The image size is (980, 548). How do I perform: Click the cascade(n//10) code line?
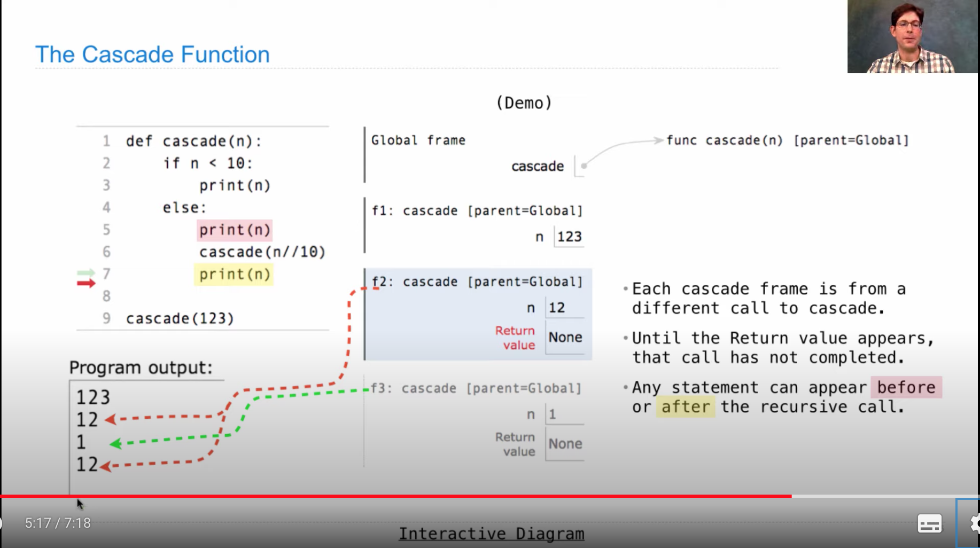(x=262, y=252)
